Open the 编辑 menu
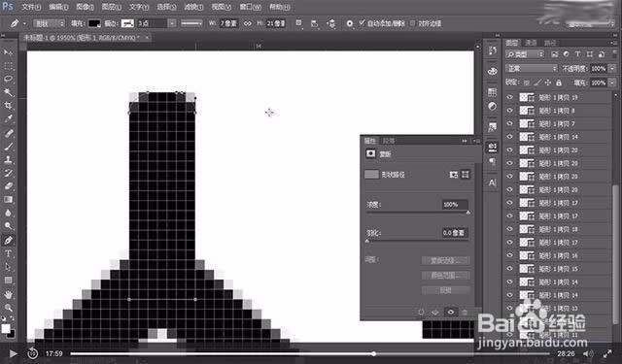Image resolution: width=622 pixels, height=364 pixels. click(58, 7)
